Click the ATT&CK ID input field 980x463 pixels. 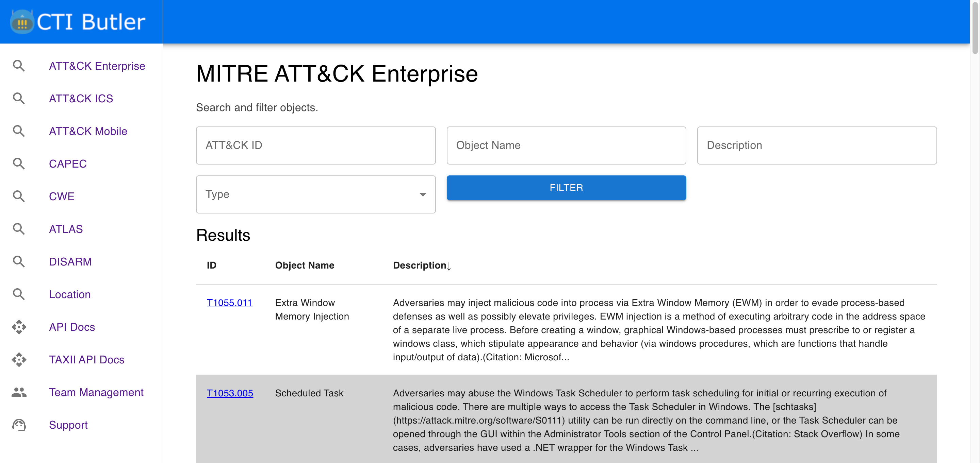pos(315,145)
